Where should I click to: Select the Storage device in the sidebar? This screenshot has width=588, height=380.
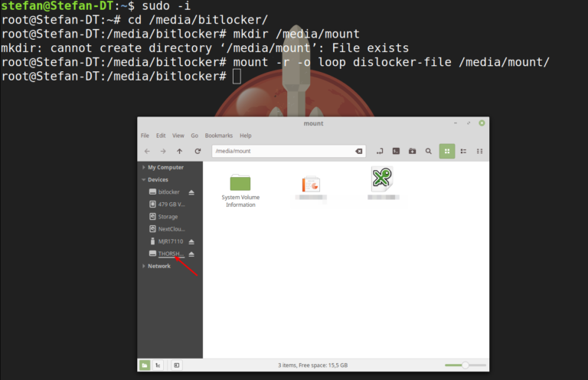(168, 217)
